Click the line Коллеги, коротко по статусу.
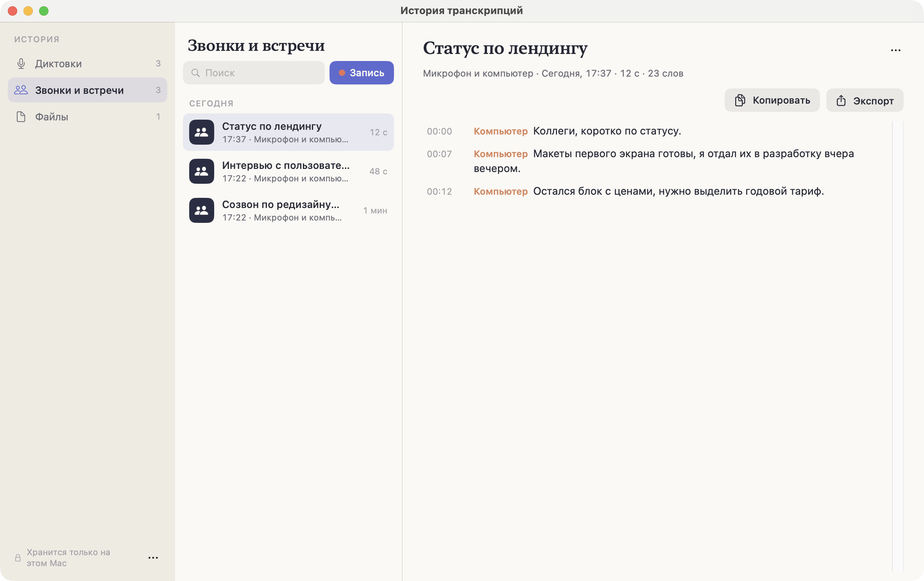Screen dimensions: 924x581 (x=607, y=131)
